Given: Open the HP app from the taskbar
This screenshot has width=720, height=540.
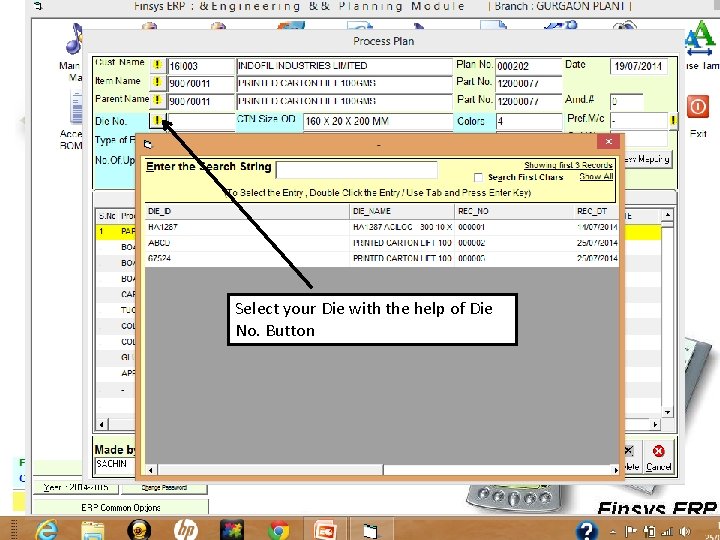Looking at the screenshot, I should coord(186,529).
